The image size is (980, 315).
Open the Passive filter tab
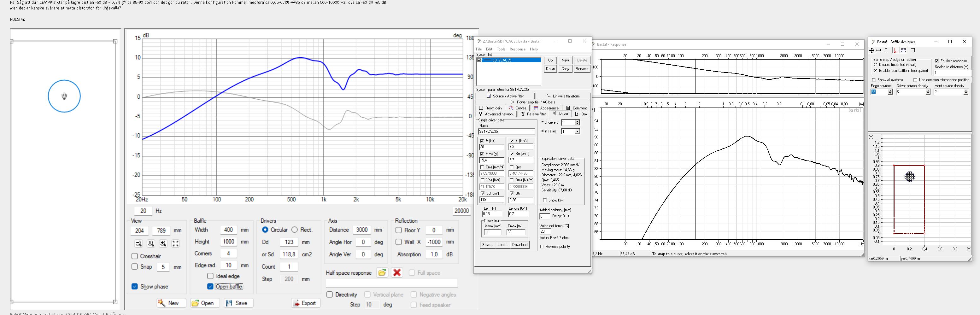click(533, 114)
